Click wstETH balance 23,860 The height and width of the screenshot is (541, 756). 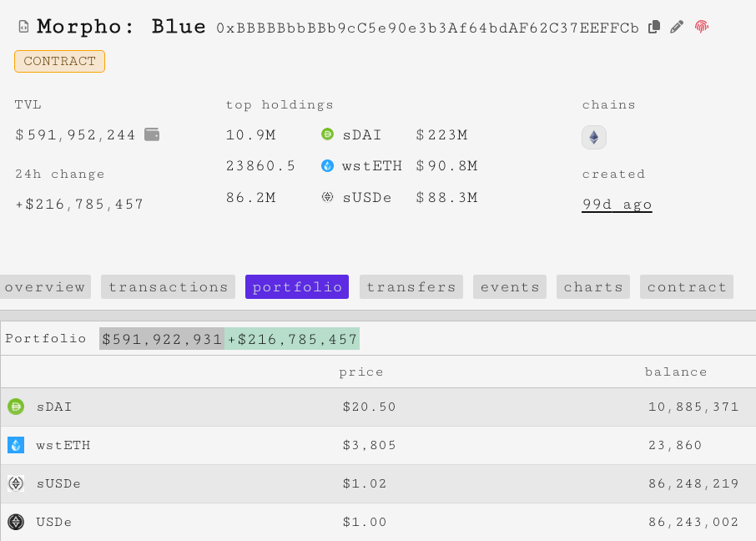(675, 445)
